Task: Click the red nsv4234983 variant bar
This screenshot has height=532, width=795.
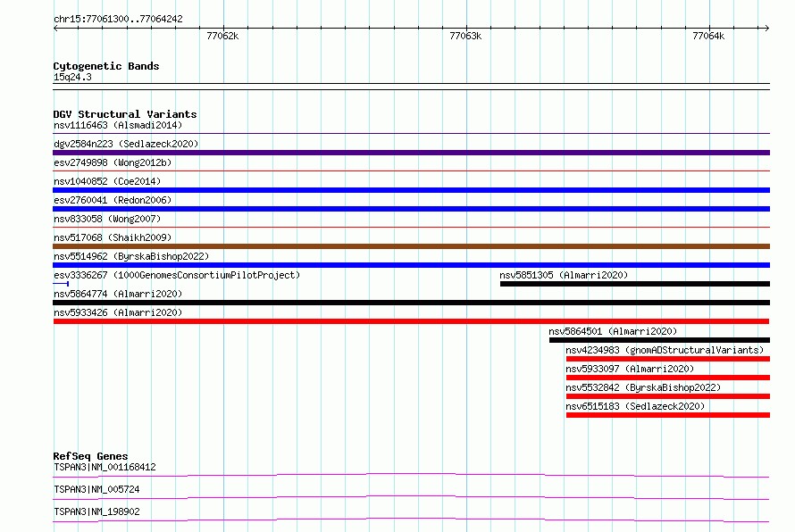Action: point(668,359)
